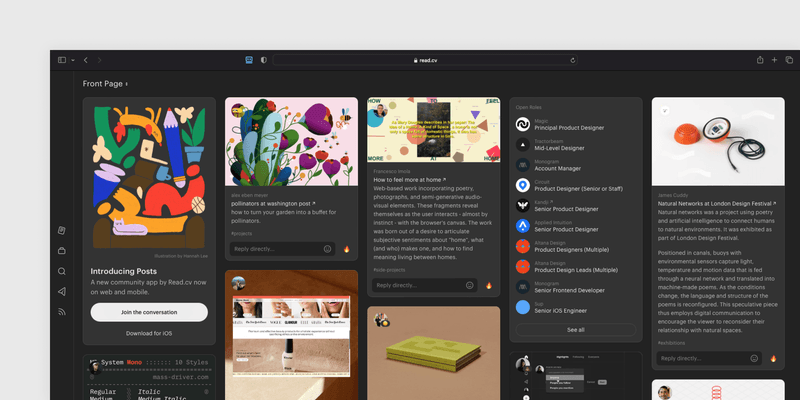Click the Join the conversation button
Viewport: 800px width, 400px height.
(149, 312)
